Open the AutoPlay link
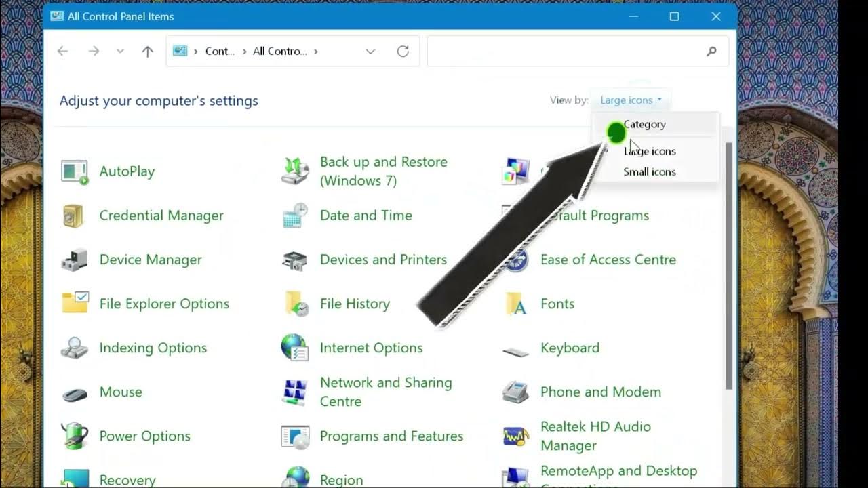Viewport: 868px width, 488px height. click(127, 171)
